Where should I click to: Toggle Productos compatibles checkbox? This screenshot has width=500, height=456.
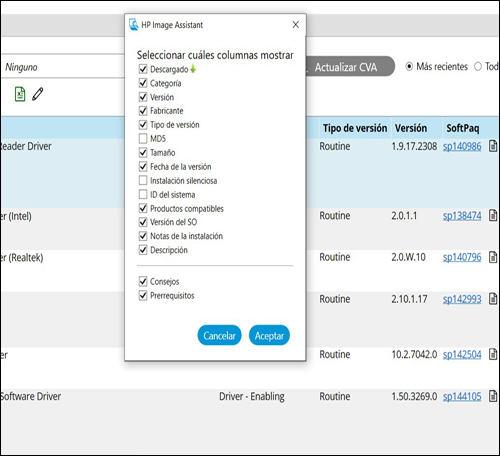click(x=143, y=208)
